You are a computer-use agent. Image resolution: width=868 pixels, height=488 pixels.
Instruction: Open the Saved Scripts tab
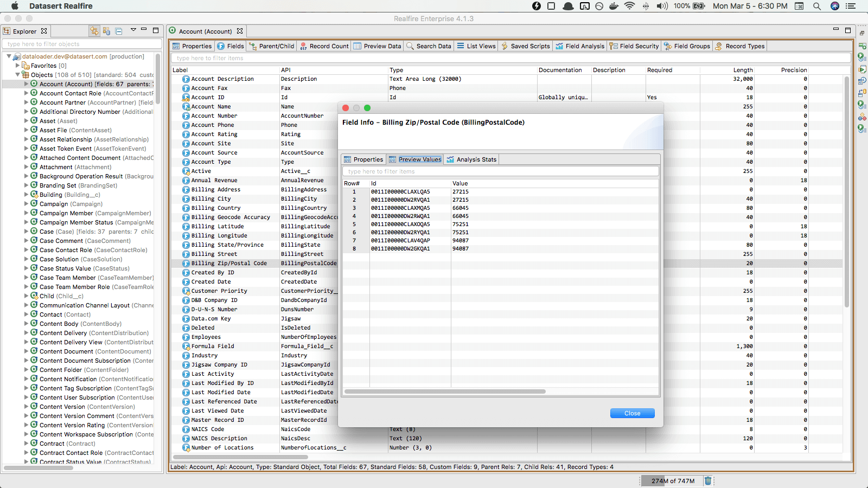(526, 46)
